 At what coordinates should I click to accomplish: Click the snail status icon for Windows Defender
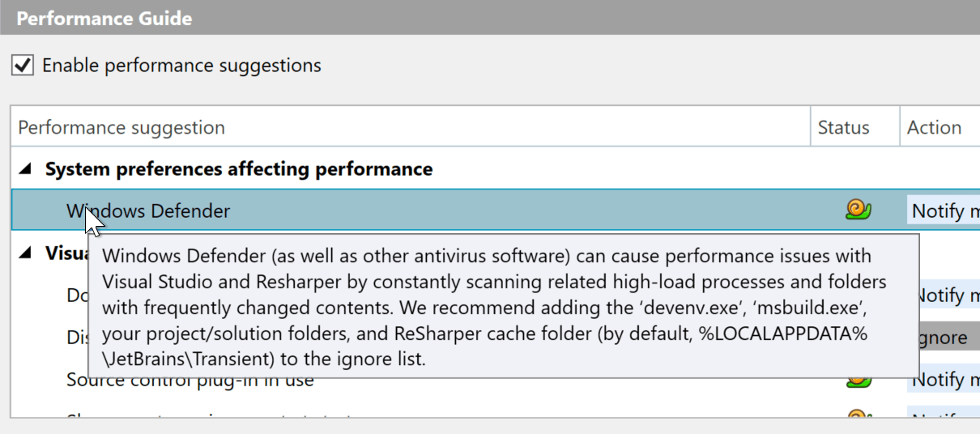[x=858, y=211]
